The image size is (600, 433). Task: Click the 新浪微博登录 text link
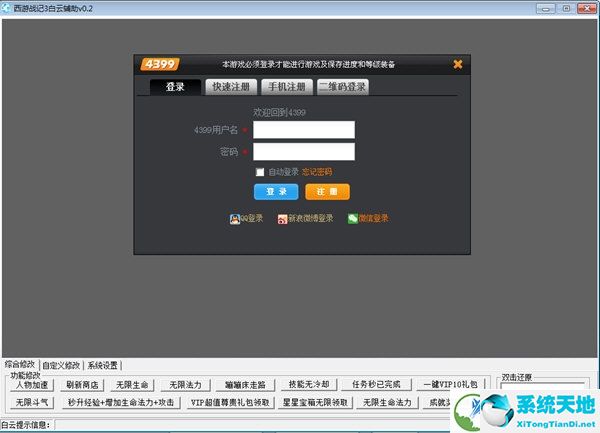pyautogui.click(x=311, y=218)
